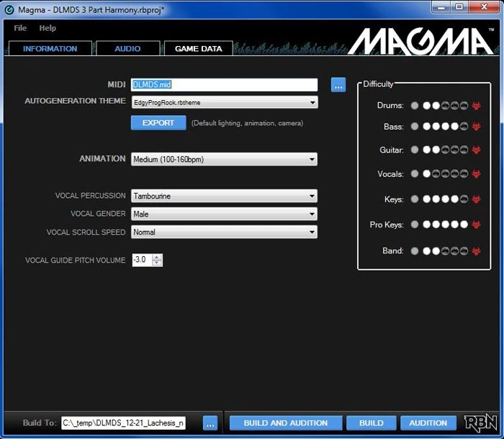Set Keys difficulty to the second white dot
504x439 pixels.
[436, 199]
